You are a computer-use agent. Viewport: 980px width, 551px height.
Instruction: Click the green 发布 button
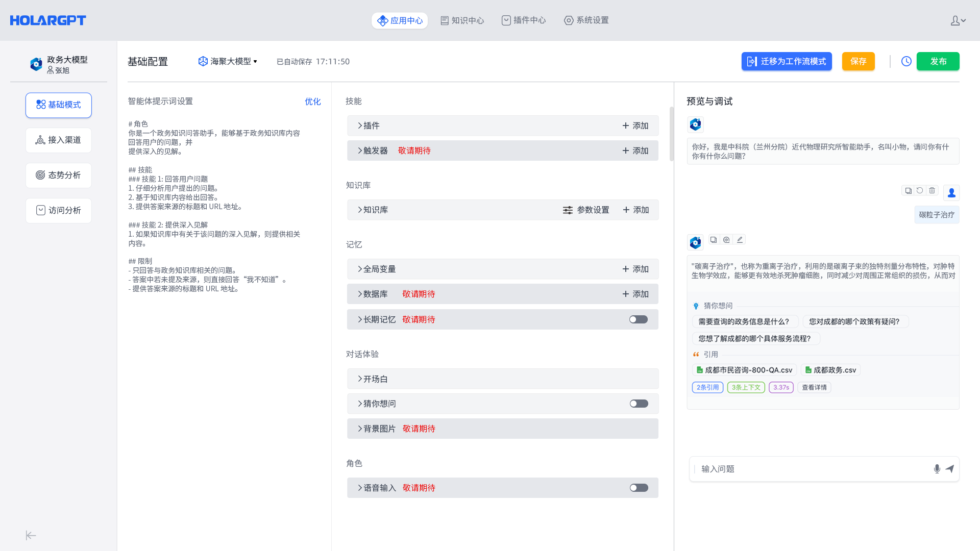(938, 61)
